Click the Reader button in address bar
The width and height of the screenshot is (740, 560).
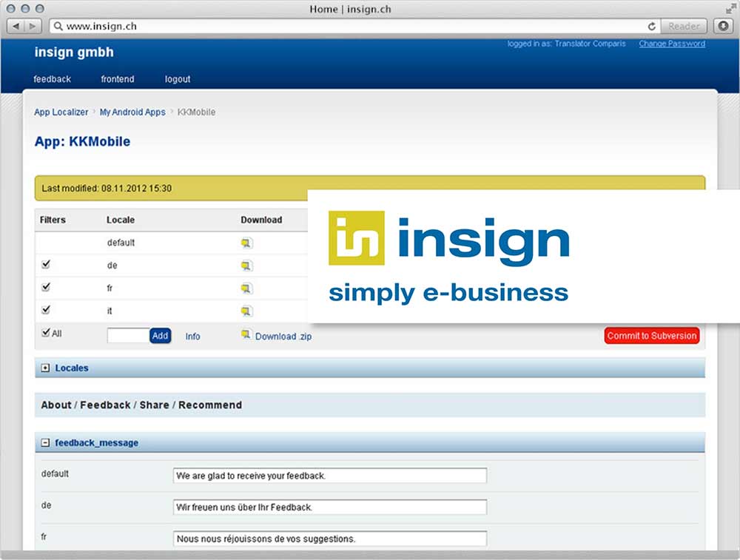pyautogui.click(x=684, y=26)
